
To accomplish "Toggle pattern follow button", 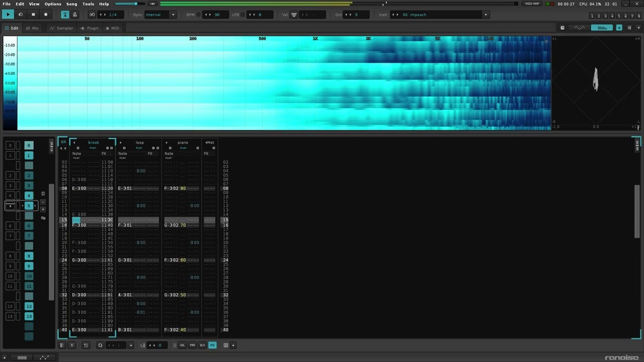I will [65, 15].
